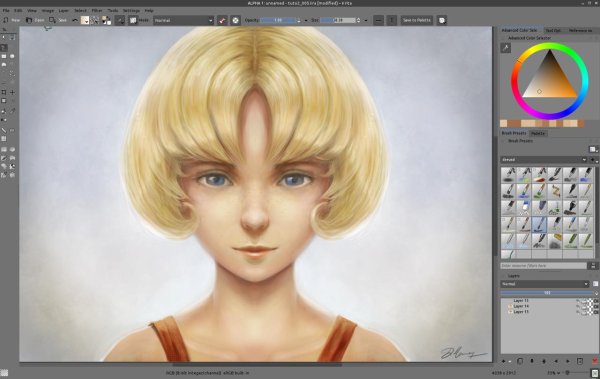Click the duplicate layer icon
600x379 pixels.
[x=520, y=361]
